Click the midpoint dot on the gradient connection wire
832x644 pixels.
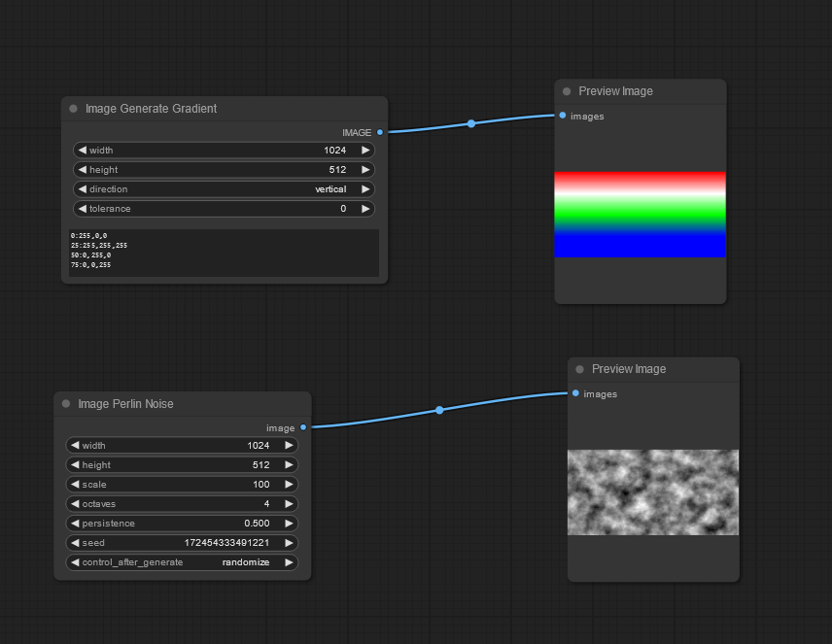pyautogui.click(x=470, y=123)
